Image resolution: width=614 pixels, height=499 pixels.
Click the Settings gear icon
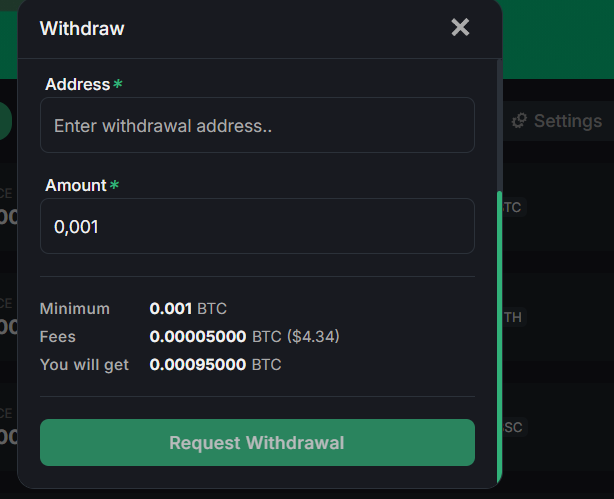(x=519, y=121)
